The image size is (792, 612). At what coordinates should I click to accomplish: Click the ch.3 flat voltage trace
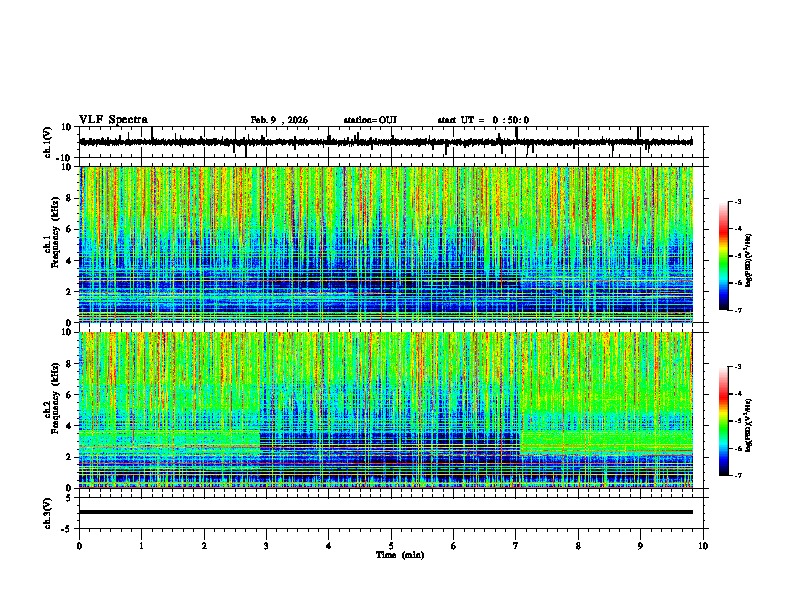pyautogui.click(x=386, y=512)
